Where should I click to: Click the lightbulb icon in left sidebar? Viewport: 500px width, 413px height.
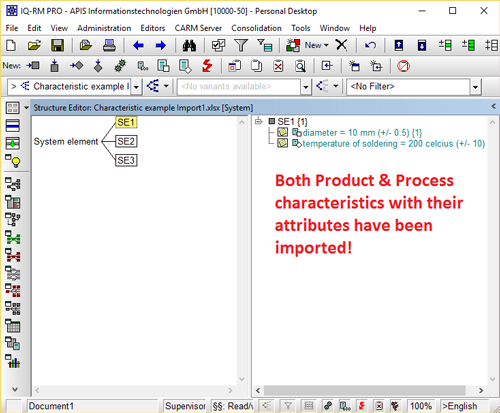[13, 161]
